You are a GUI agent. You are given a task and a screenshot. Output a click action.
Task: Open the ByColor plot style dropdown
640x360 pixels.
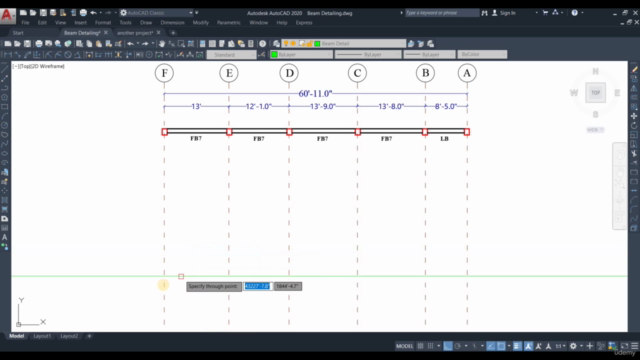click(482, 54)
